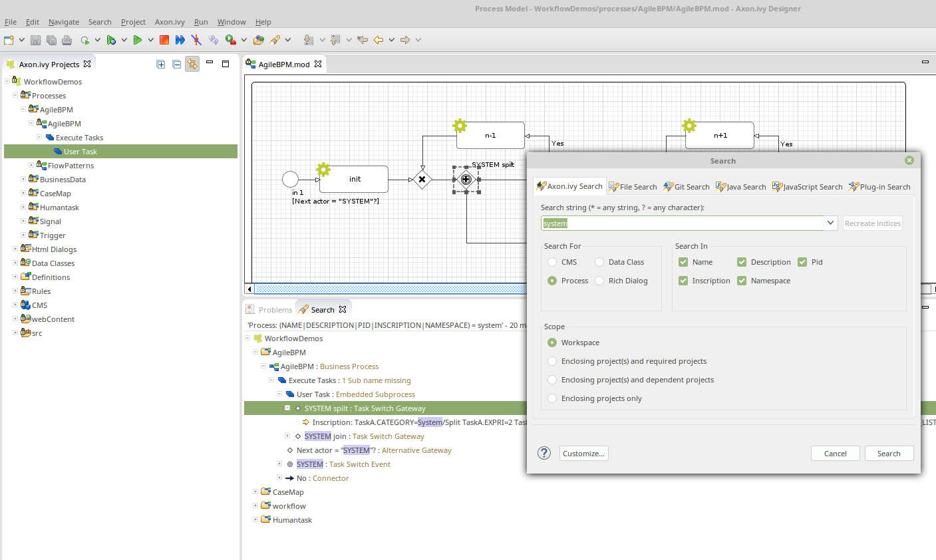Open the search string history dropdown

pos(830,223)
